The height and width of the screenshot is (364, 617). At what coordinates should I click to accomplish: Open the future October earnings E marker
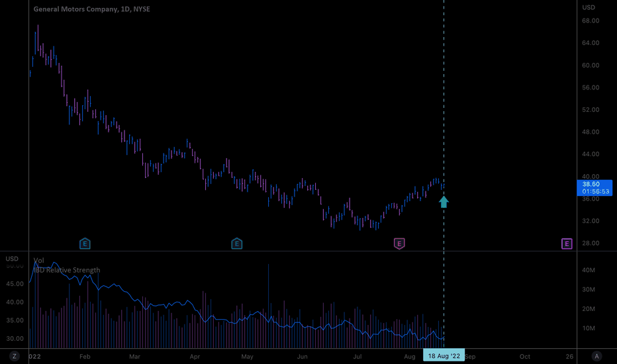pos(567,244)
